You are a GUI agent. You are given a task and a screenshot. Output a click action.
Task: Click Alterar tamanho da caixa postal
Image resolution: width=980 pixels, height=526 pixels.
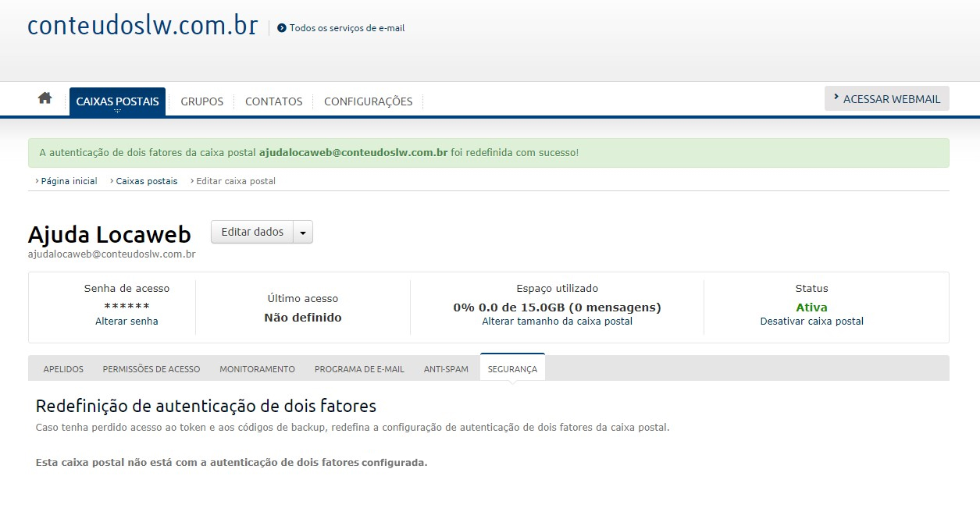[558, 322]
